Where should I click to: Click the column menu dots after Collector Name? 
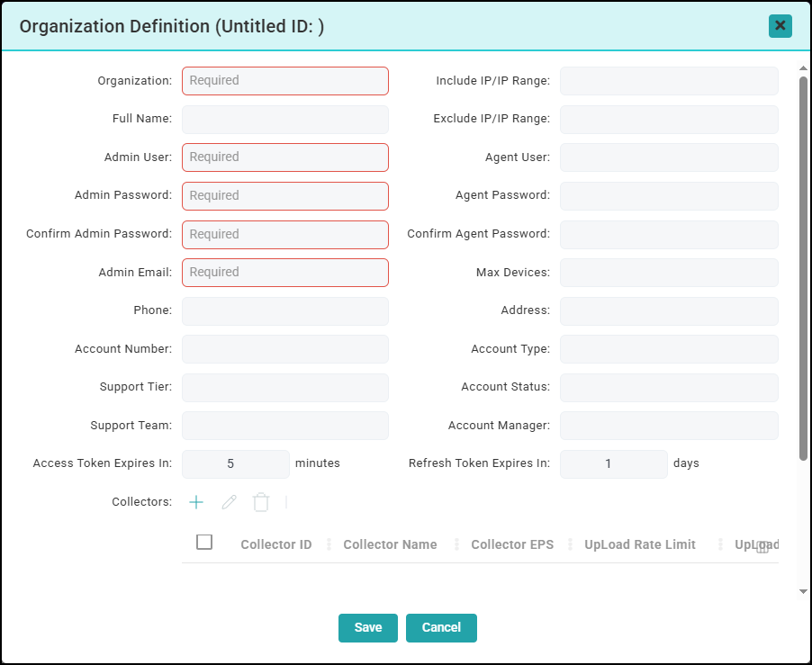456,544
